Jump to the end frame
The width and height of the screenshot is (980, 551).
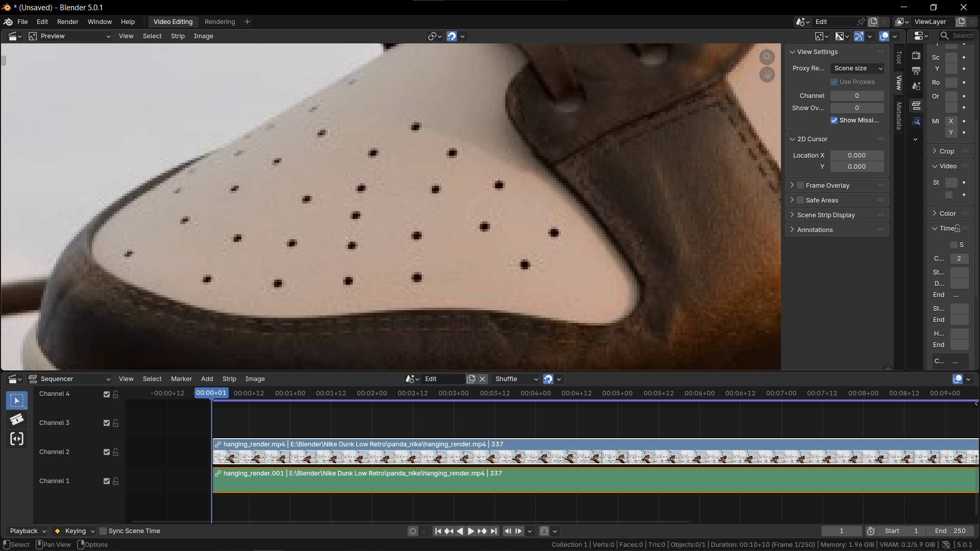pyautogui.click(x=493, y=531)
